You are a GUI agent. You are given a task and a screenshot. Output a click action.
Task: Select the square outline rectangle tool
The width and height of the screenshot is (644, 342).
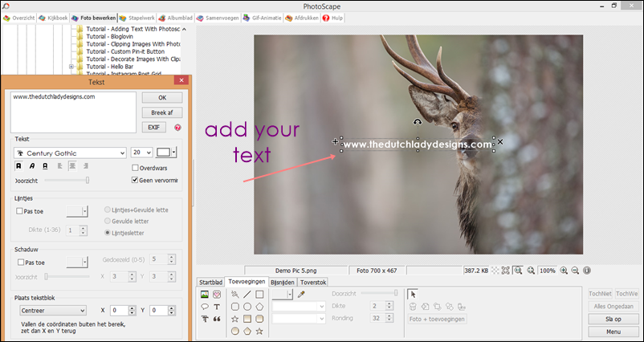click(x=259, y=295)
